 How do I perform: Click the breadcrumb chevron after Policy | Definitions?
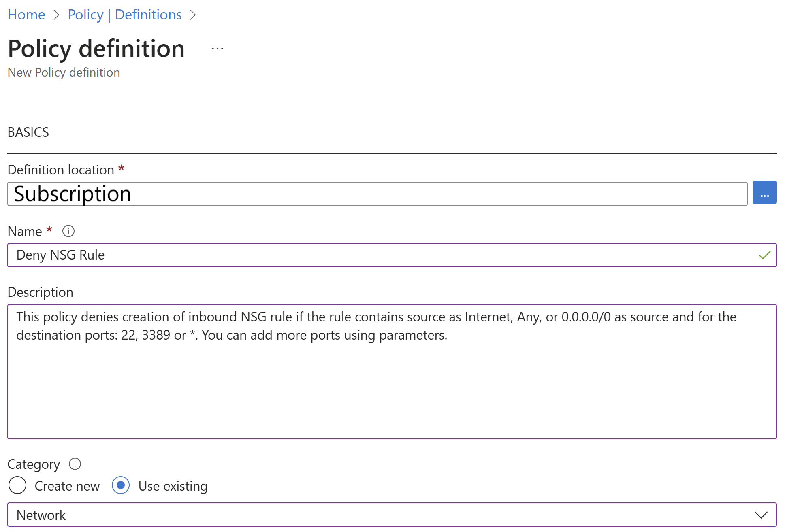(x=194, y=15)
